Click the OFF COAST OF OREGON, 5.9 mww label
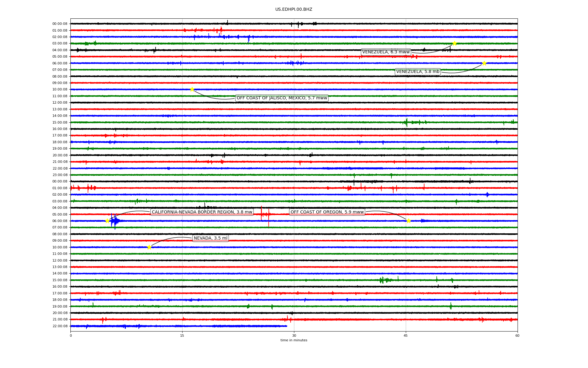Viewport: 588px width, 368px height. tap(327, 212)
